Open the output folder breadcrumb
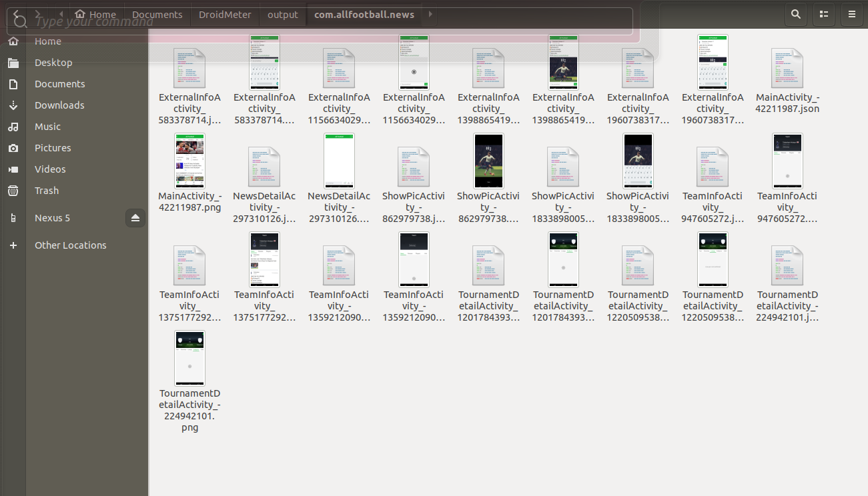 (283, 15)
